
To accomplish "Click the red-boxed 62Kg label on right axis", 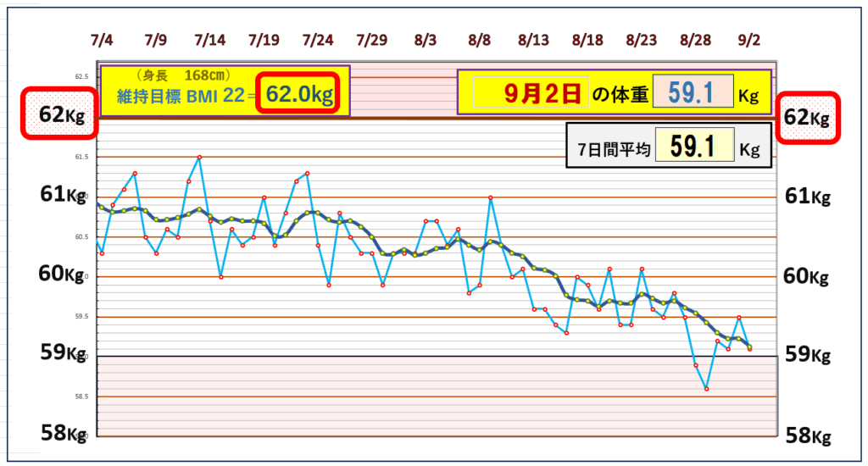I will pyautogui.click(x=808, y=118).
